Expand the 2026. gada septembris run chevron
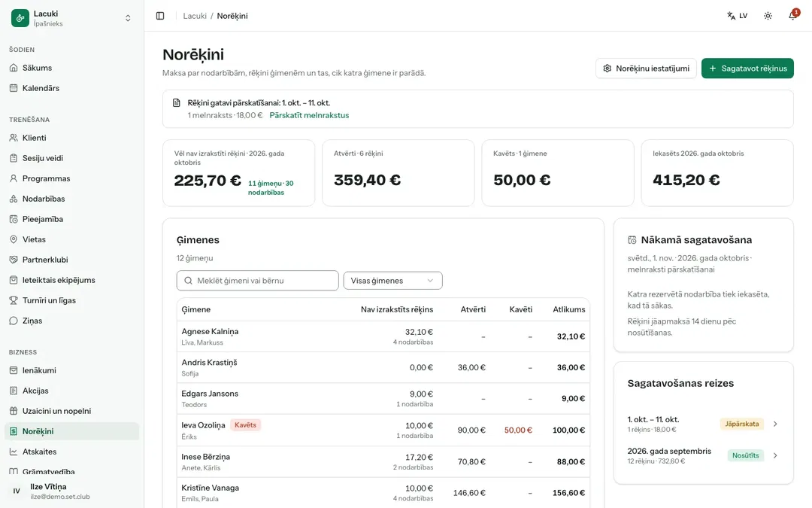This screenshot has width=812, height=508. (x=775, y=455)
